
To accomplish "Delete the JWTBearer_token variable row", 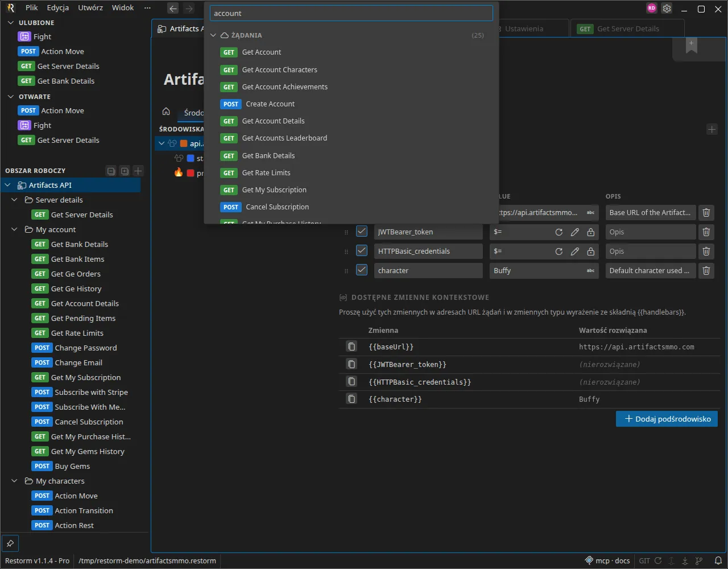I will tap(706, 232).
